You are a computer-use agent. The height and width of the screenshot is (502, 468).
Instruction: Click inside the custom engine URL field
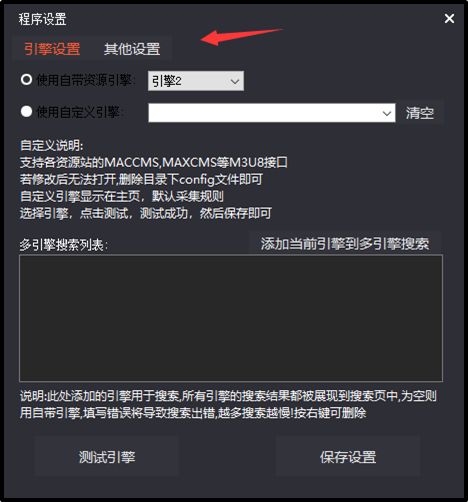point(263,113)
